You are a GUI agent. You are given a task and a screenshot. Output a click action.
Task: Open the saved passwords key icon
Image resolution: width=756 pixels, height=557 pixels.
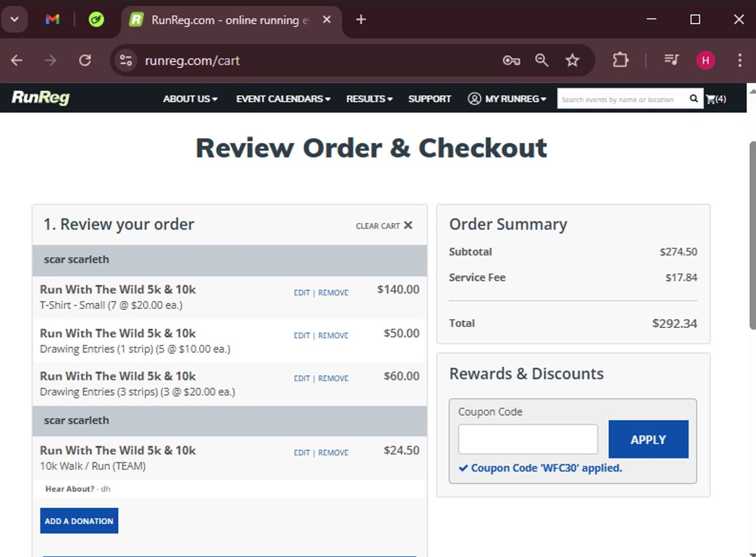click(x=512, y=60)
